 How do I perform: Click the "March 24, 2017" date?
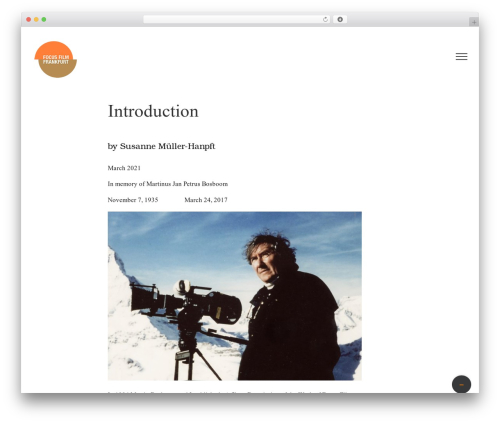click(206, 200)
